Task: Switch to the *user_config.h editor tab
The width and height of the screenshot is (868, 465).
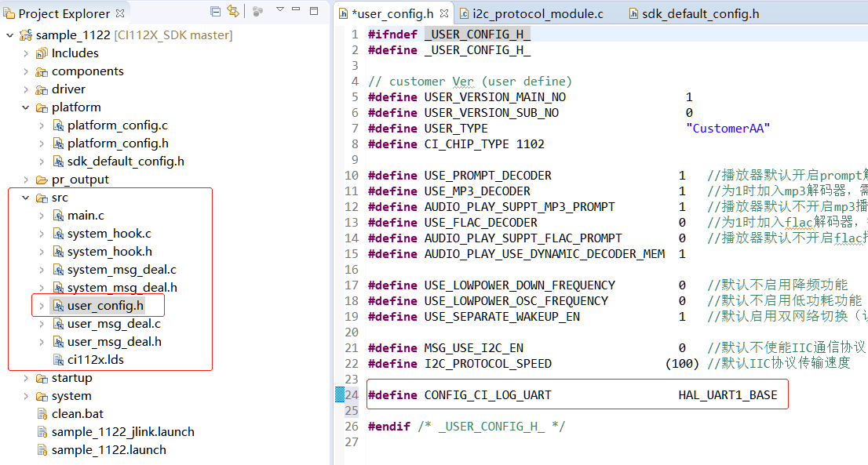Action: pyautogui.click(x=392, y=14)
